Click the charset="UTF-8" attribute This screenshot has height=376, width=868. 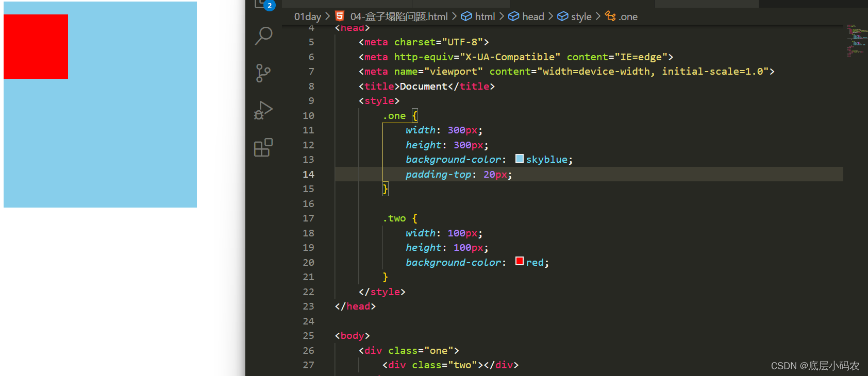(x=439, y=42)
